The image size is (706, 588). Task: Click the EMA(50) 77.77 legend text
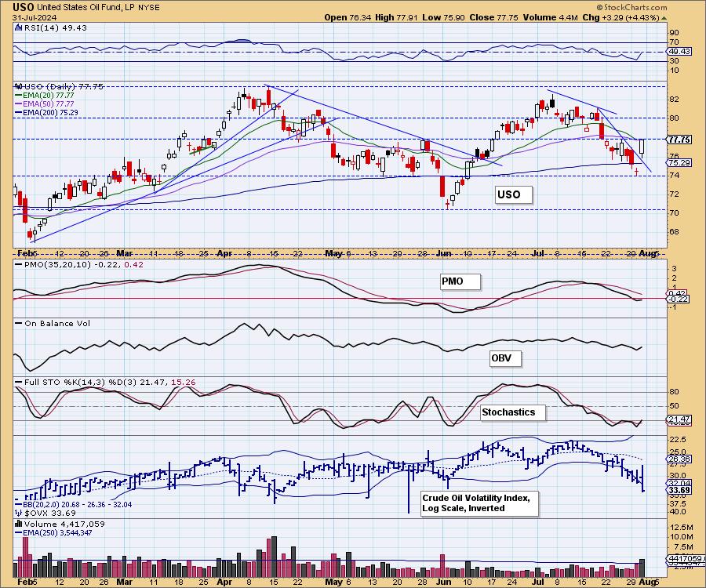point(48,104)
